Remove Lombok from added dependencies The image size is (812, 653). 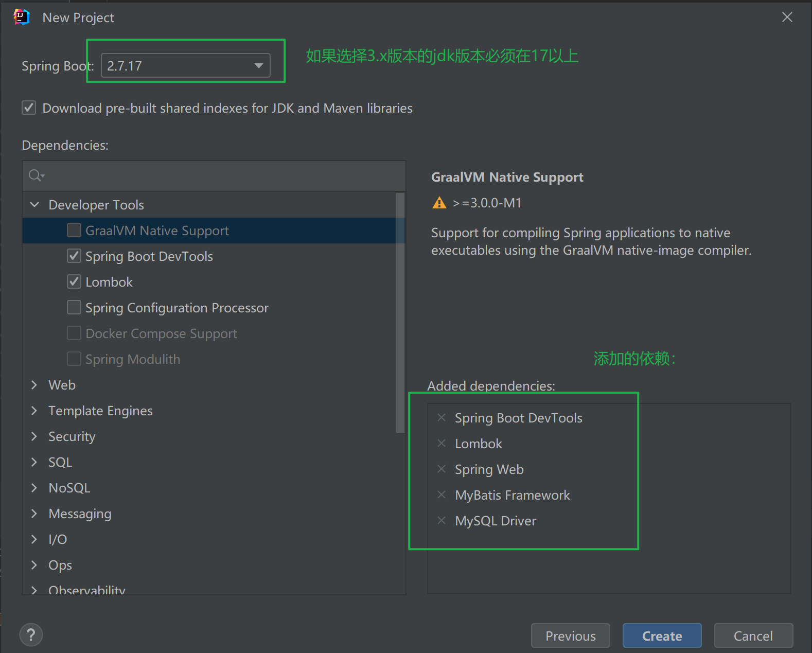click(442, 443)
